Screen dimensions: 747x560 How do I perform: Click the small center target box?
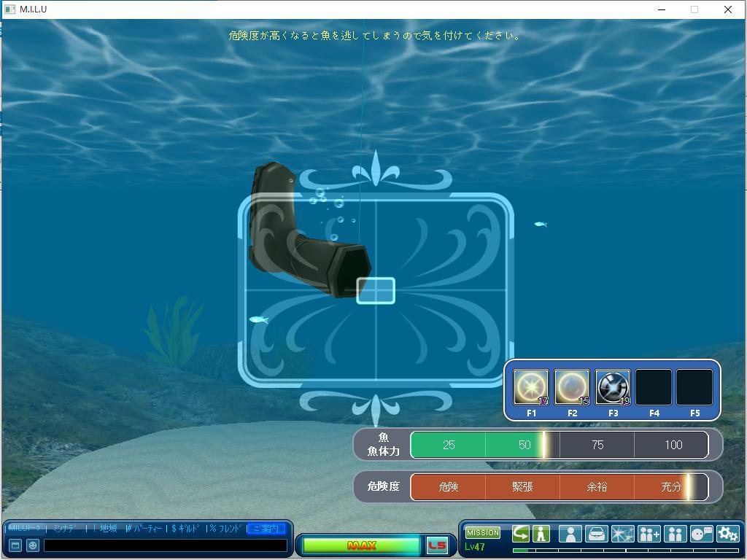click(376, 290)
